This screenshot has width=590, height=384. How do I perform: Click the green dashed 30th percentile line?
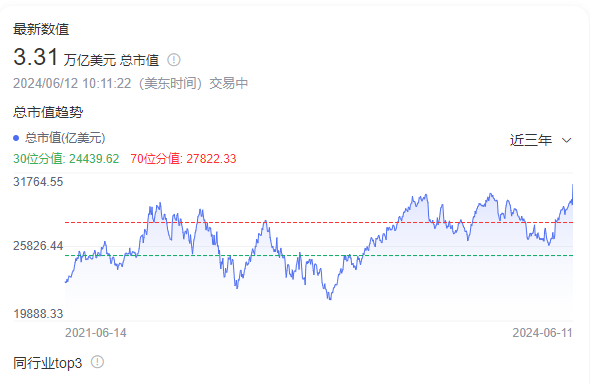click(x=319, y=255)
